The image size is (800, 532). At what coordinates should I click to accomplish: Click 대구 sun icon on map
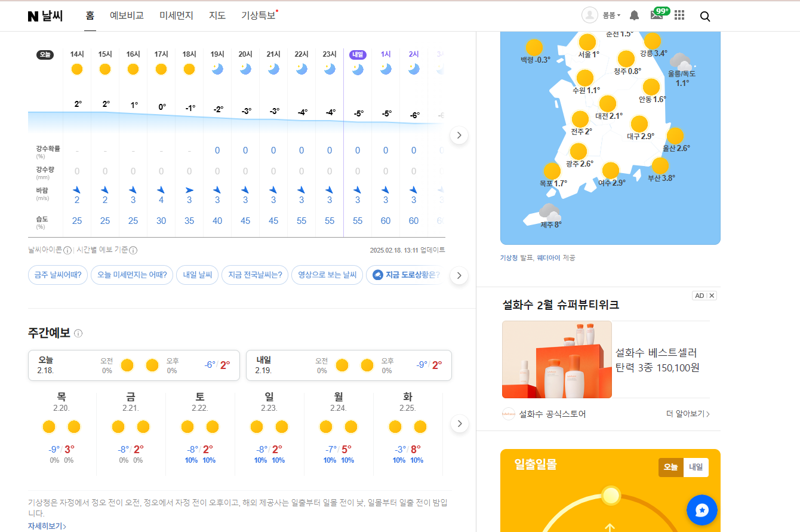[639, 124]
